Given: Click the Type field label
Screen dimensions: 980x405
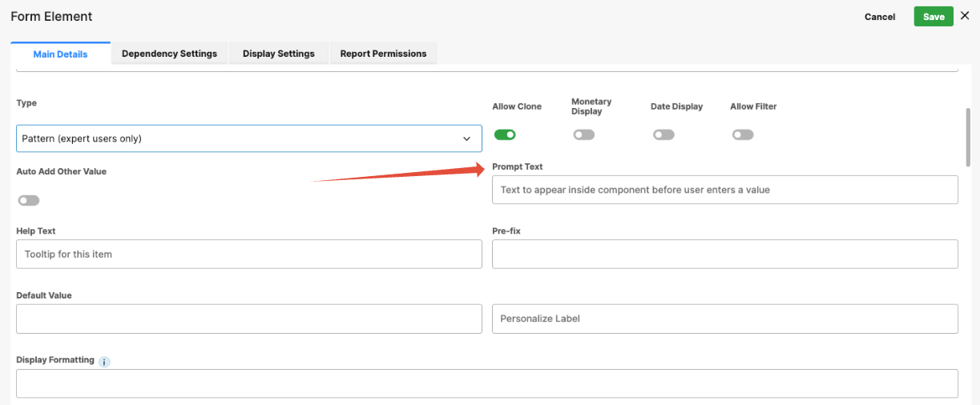Looking at the screenshot, I should click(26, 102).
